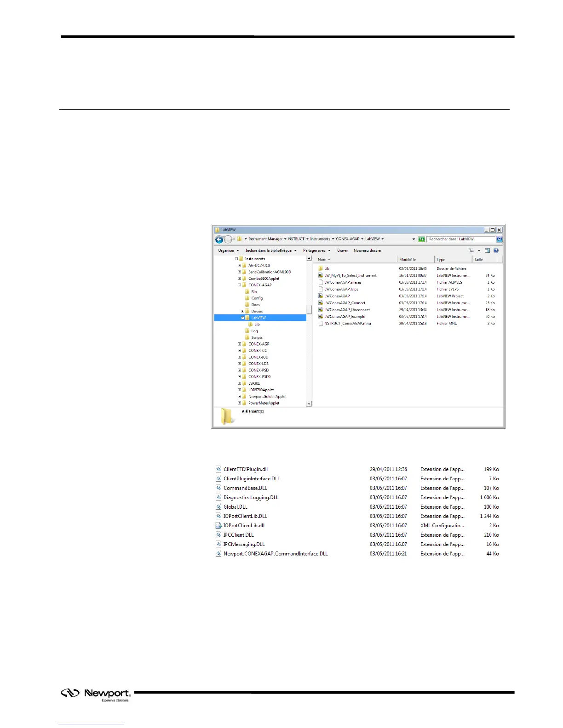Open Explorer help question mark icon

coord(496,250)
